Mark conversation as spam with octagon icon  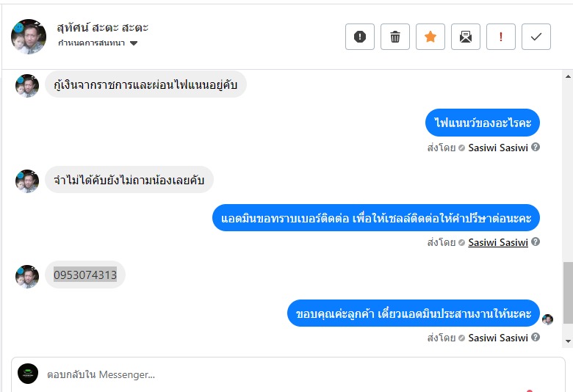[360, 37]
